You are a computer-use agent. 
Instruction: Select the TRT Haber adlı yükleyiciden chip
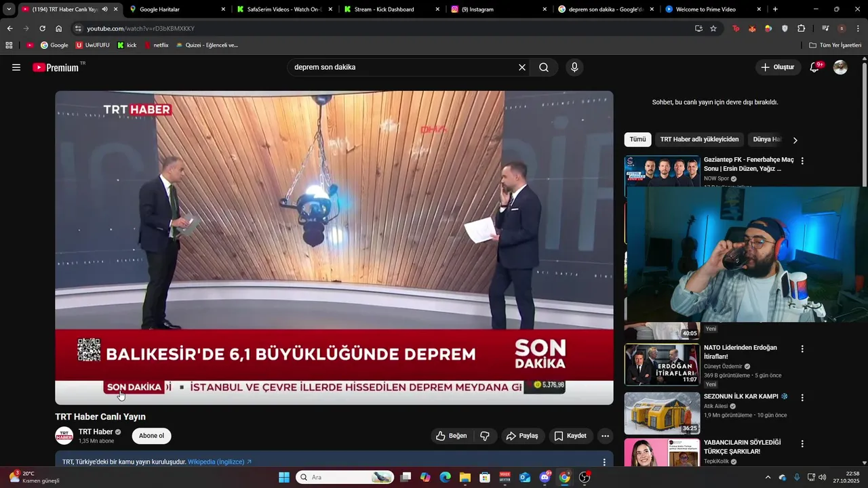699,140
